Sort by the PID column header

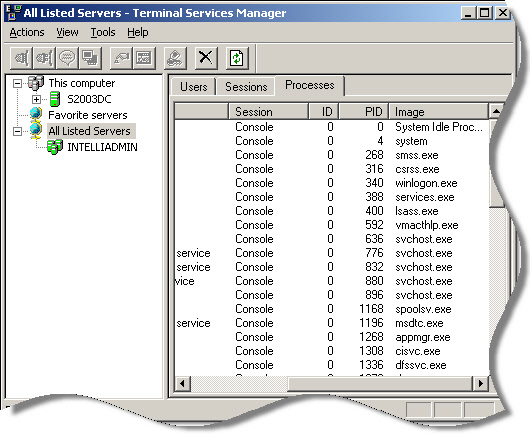click(363, 112)
